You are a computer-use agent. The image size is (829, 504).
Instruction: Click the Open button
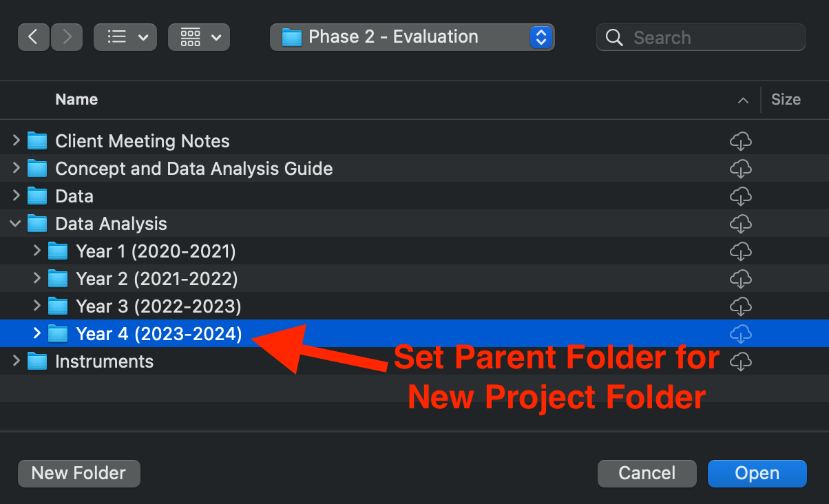pos(757,473)
